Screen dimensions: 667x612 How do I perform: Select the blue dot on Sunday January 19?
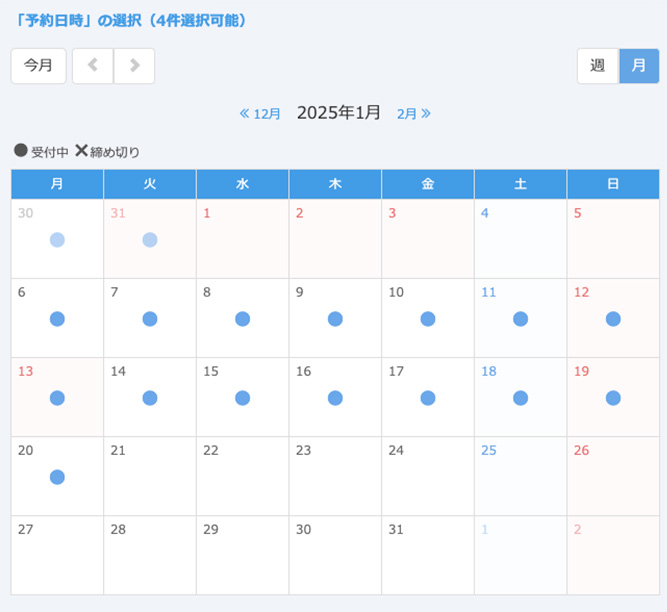(x=613, y=398)
